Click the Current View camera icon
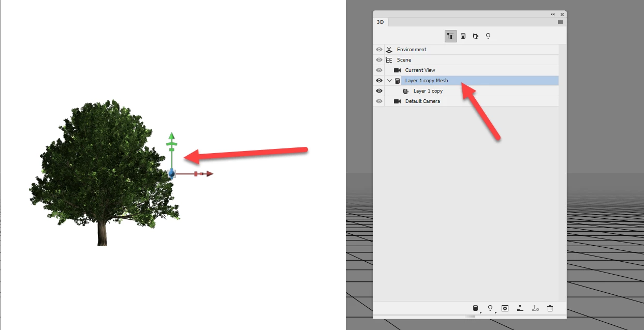The height and width of the screenshot is (330, 644). (x=398, y=70)
